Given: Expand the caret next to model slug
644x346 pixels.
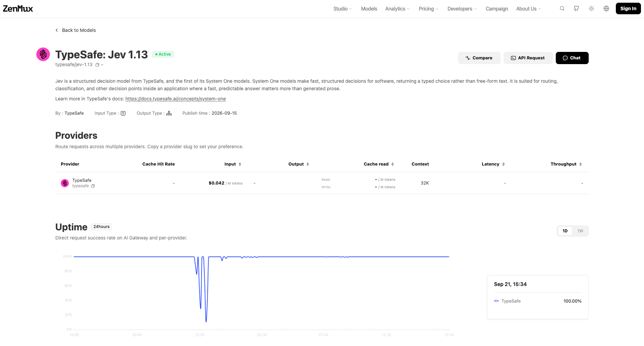Looking at the screenshot, I should [102, 65].
